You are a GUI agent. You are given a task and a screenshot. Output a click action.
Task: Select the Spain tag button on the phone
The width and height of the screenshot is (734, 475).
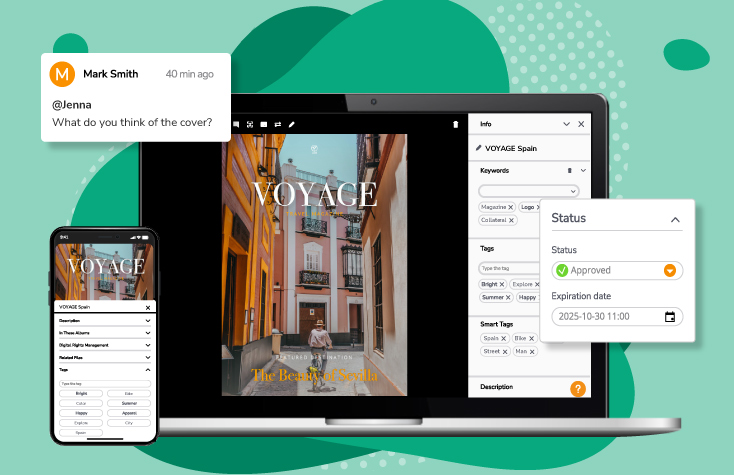(x=81, y=433)
